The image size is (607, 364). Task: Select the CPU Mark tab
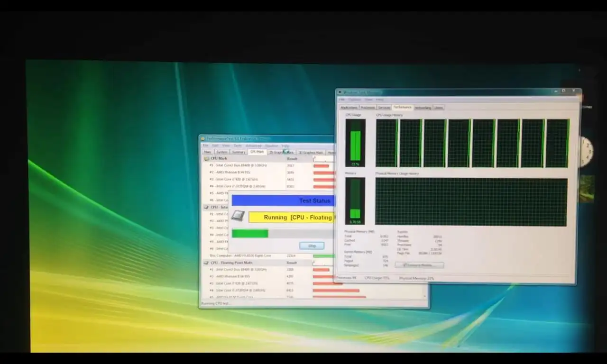(x=257, y=152)
